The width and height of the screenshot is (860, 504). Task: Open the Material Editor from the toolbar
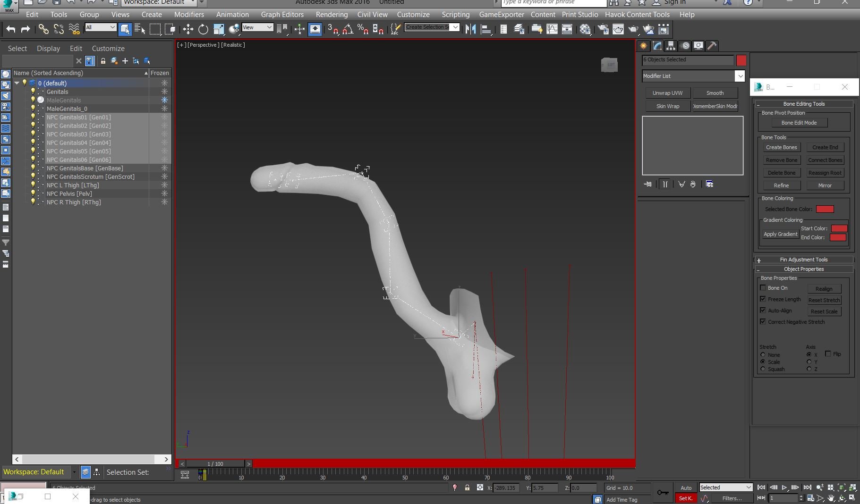tap(585, 29)
